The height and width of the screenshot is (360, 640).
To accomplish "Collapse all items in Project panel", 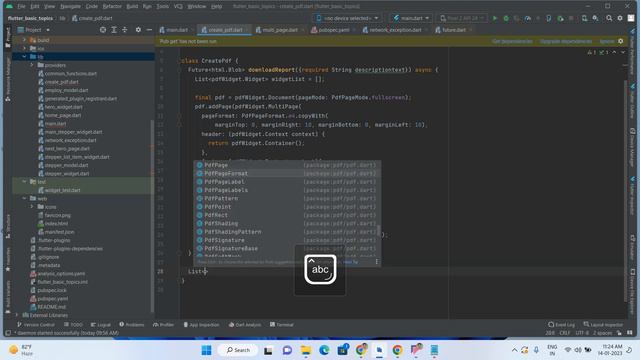I will 124,30.
